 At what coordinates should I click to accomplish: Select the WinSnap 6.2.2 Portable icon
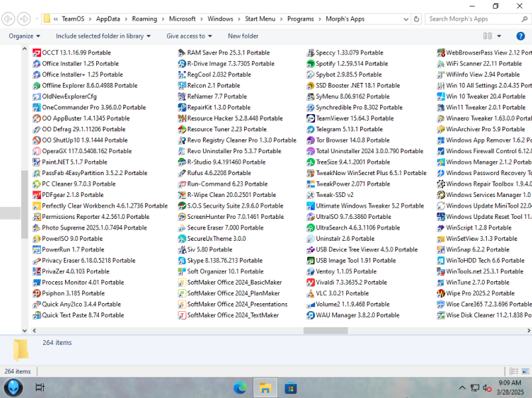point(440,249)
